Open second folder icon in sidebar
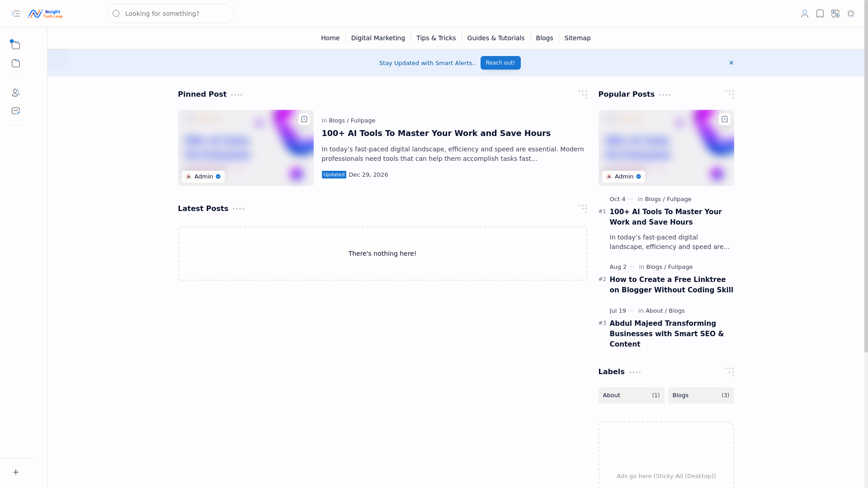The width and height of the screenshot is (868, 488). point(16,63)
